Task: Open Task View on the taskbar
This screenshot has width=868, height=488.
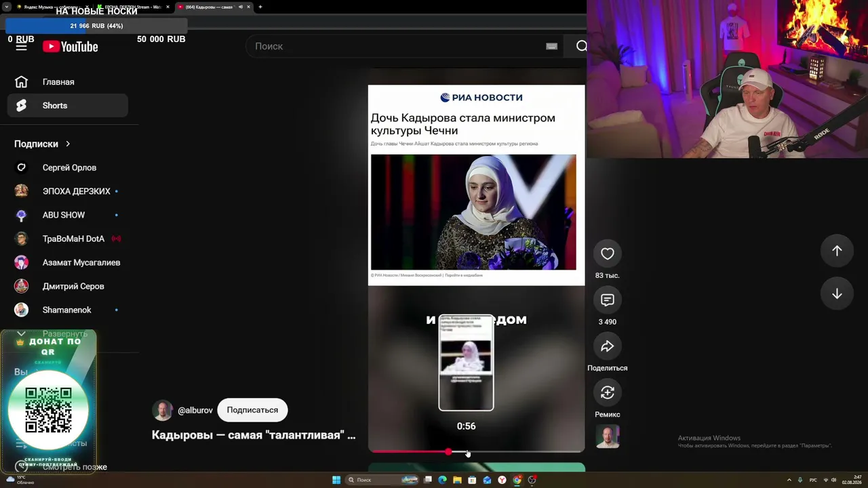Action: 428,480
